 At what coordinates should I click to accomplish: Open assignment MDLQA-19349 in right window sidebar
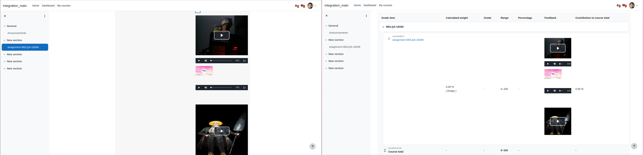coord(345,47)
